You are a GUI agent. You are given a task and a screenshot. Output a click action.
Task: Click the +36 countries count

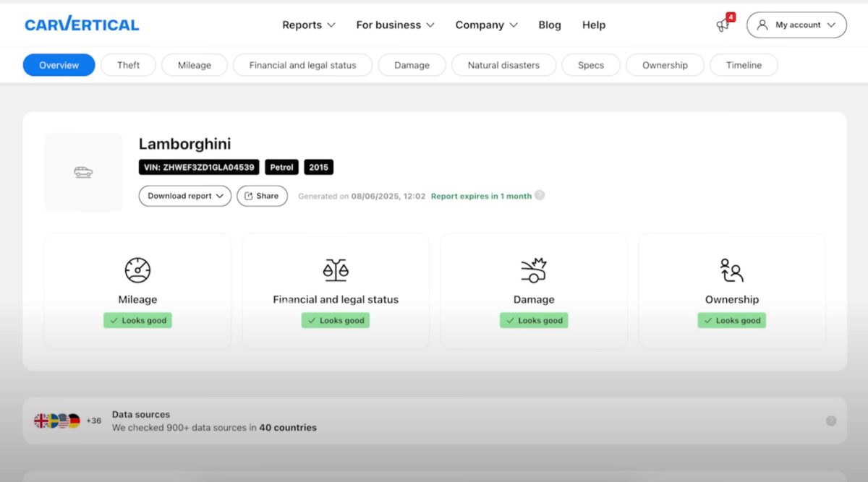coord(94,421)
